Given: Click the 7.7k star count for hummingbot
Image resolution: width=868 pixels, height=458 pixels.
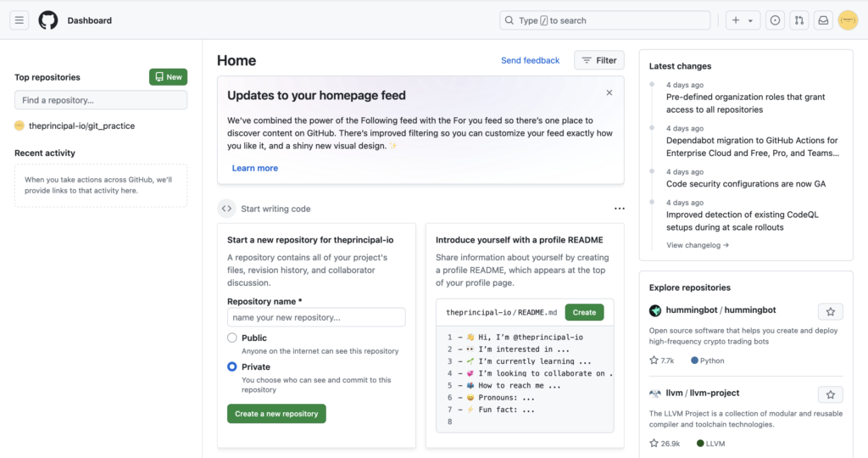Looking at the screenshot, I should pos(662,360).
